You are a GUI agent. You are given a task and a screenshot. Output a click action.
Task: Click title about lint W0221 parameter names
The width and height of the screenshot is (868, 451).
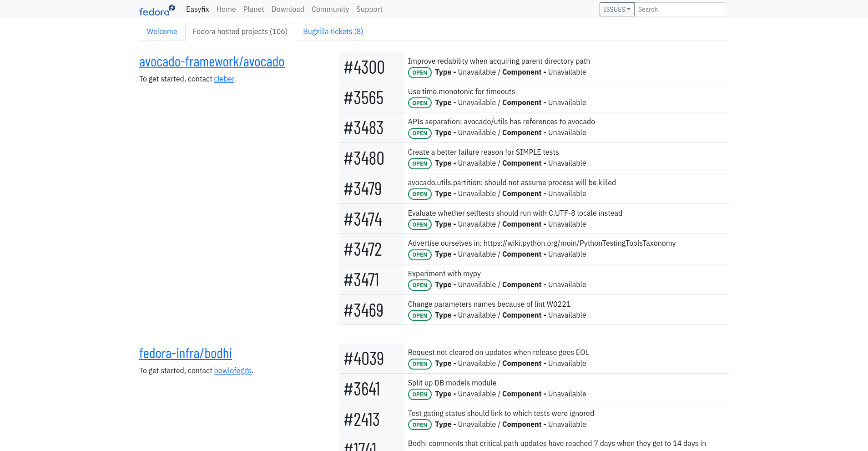click(489, 304)
